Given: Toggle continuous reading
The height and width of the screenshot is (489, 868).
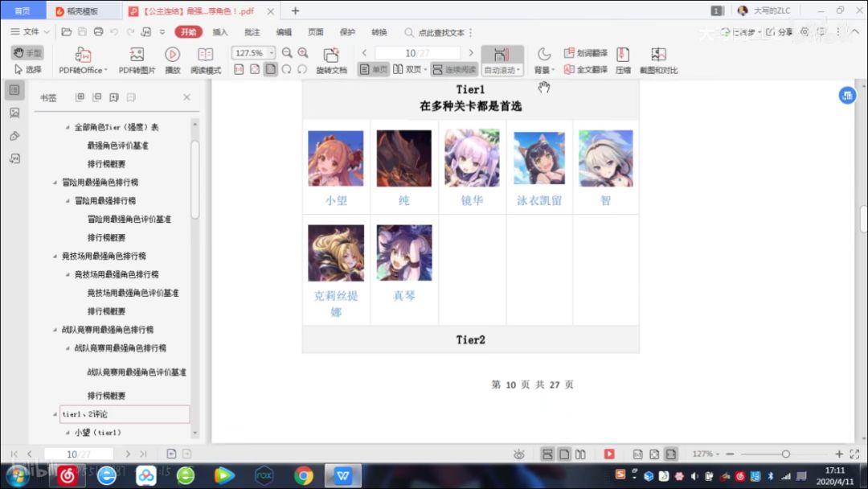Looking at the screenshot, I should tap(454, 69).
